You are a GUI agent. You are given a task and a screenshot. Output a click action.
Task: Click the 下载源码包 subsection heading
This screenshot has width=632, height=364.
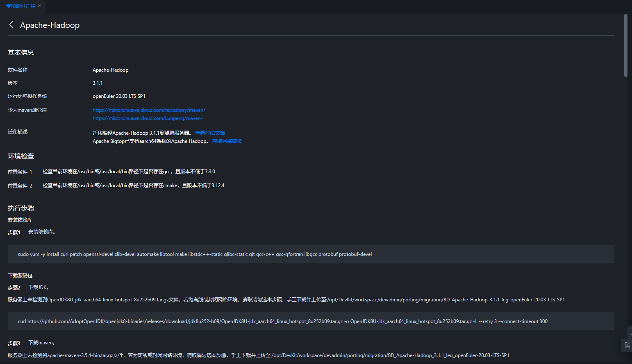click(20, 276)
